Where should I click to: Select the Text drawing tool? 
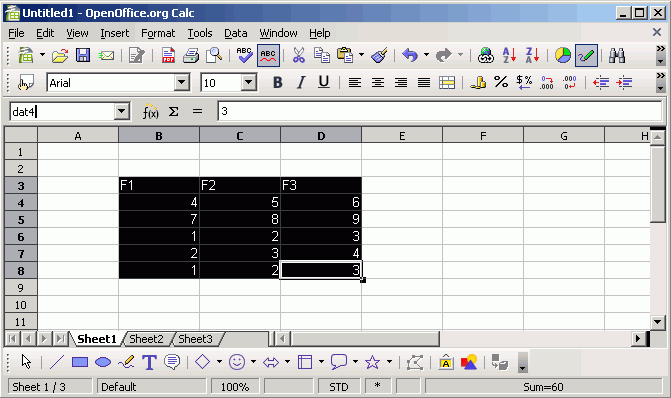click(149, 362)
